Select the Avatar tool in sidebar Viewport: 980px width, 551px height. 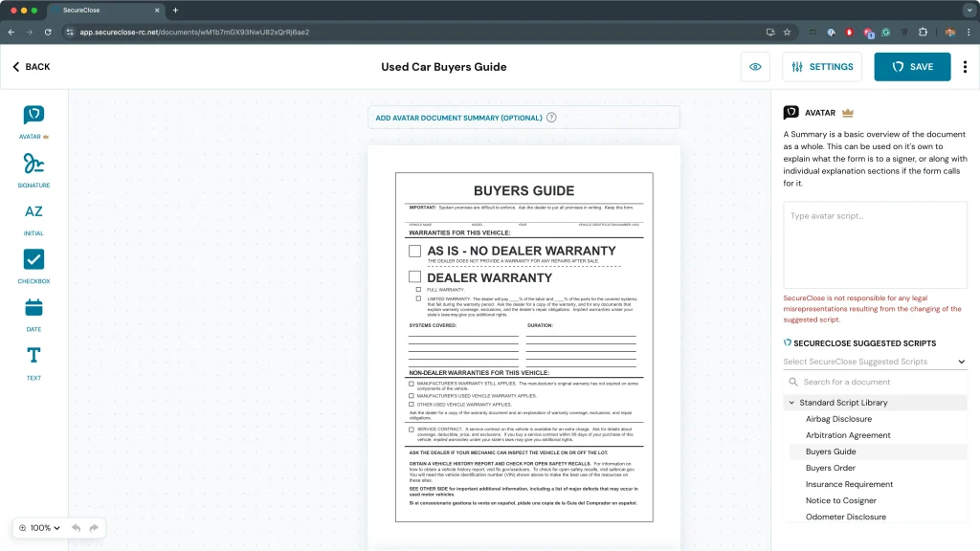pyautogui.click(x=33, y=116)
